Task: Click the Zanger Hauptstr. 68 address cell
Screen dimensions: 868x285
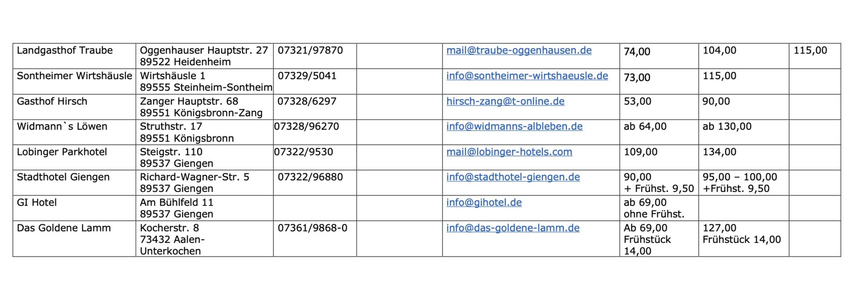Action: [189, 101]
